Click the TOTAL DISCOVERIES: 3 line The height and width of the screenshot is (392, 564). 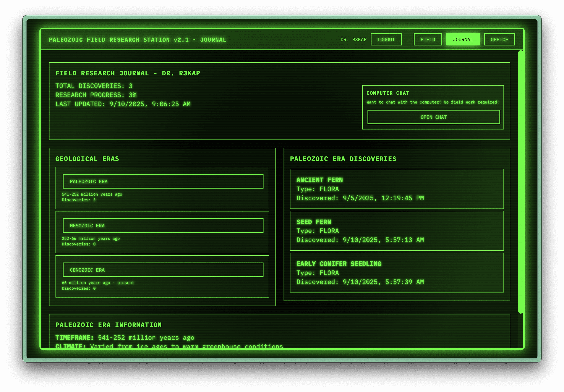[94, 86]
